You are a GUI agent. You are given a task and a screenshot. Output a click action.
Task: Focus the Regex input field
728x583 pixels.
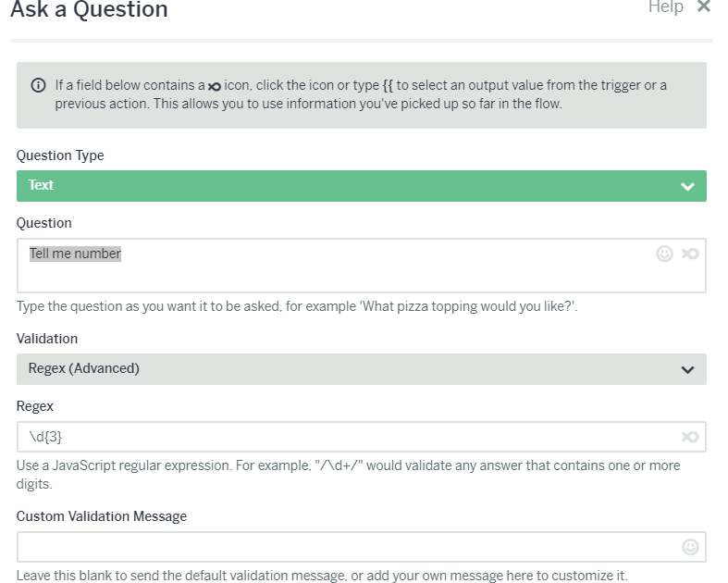click(361, 437)
